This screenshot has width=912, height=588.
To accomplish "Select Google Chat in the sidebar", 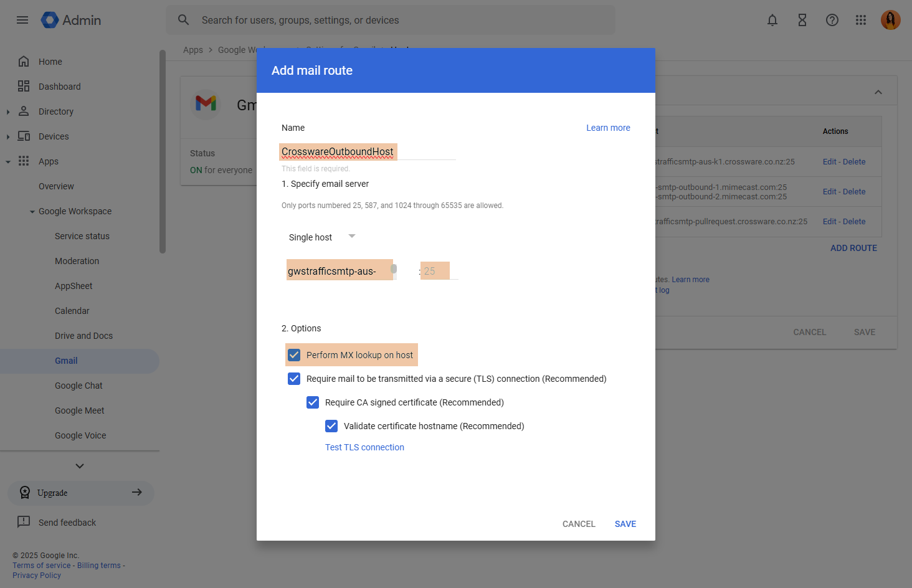I will (78, 386).
